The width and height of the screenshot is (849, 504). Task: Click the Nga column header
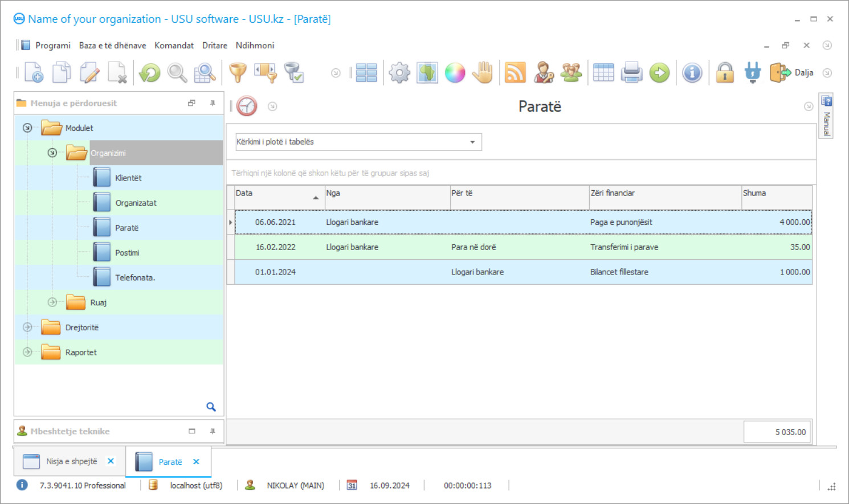coord(387,198)
